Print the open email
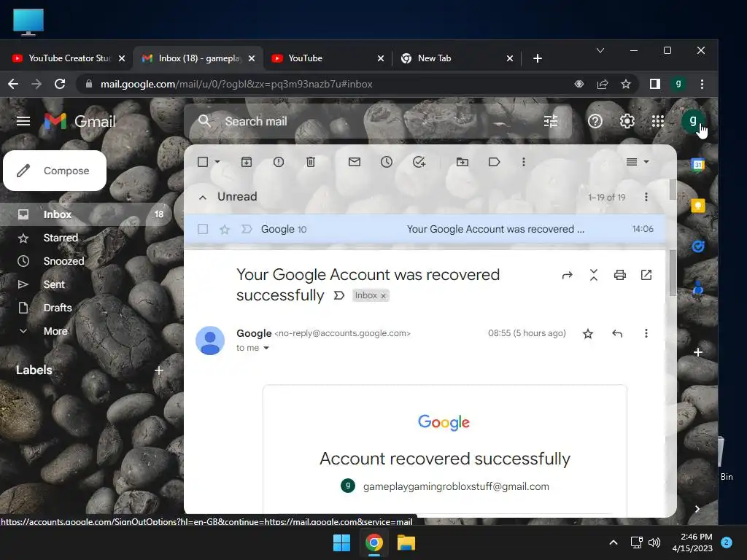Image resolution: width=747 pixels, height=560 pixels. [x=620, y=275]
